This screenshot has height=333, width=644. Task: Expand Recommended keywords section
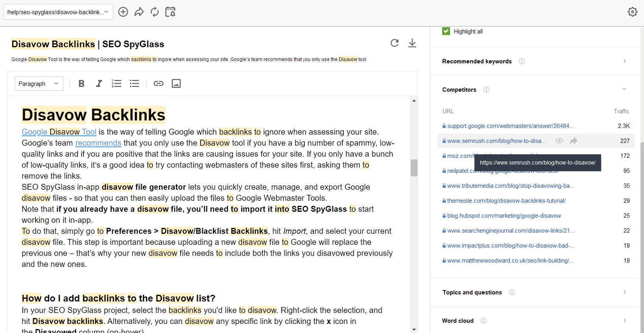[x=624, y=61]
